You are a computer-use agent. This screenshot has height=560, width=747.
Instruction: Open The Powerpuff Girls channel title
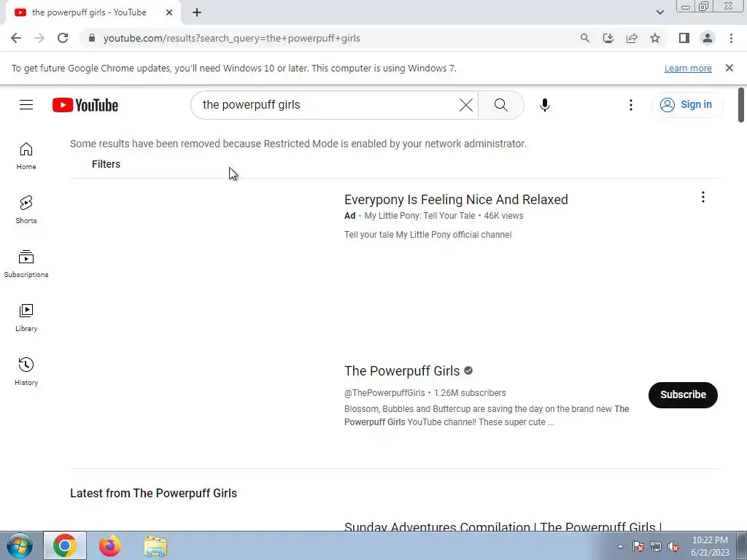pyautogui.click(x=402, y=371)
